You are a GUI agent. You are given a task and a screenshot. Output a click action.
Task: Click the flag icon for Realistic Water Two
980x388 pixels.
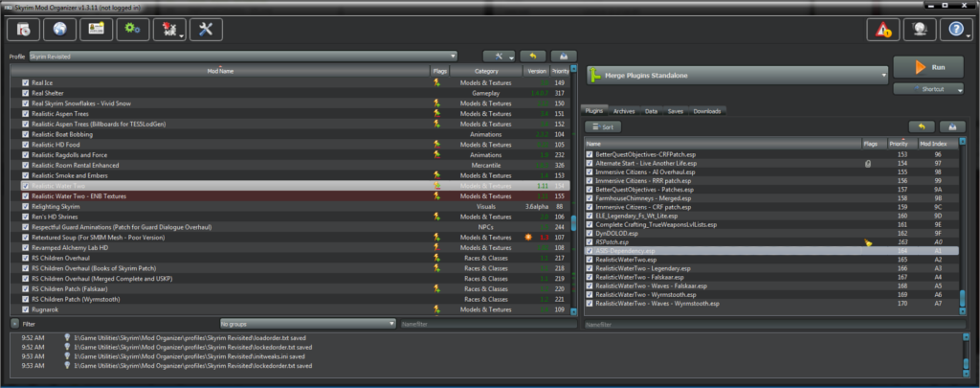(436, 186)
